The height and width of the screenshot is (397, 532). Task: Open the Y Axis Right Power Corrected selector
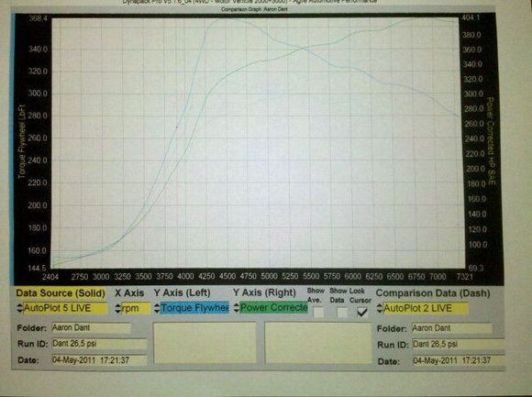click(274, 307)
